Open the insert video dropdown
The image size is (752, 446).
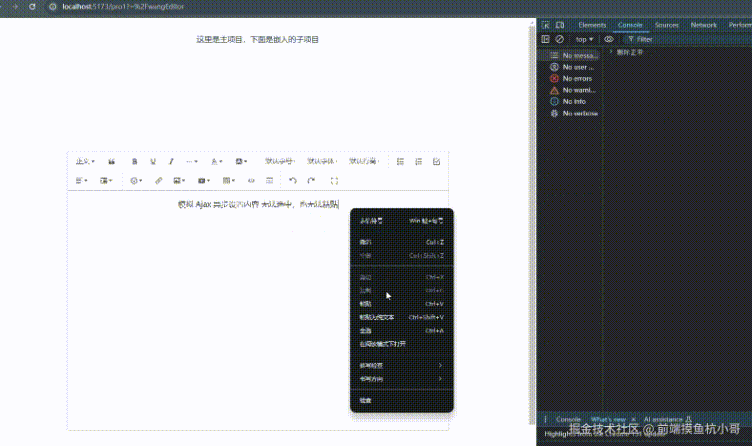pos(204,181)
